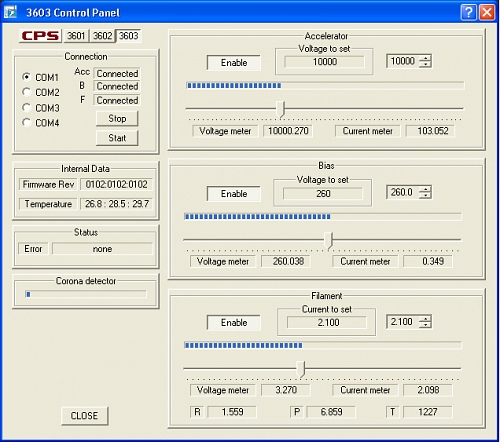500x442 pixels.
Task: Click the Bias voltage slider thumb
Action: coord(329,240)
